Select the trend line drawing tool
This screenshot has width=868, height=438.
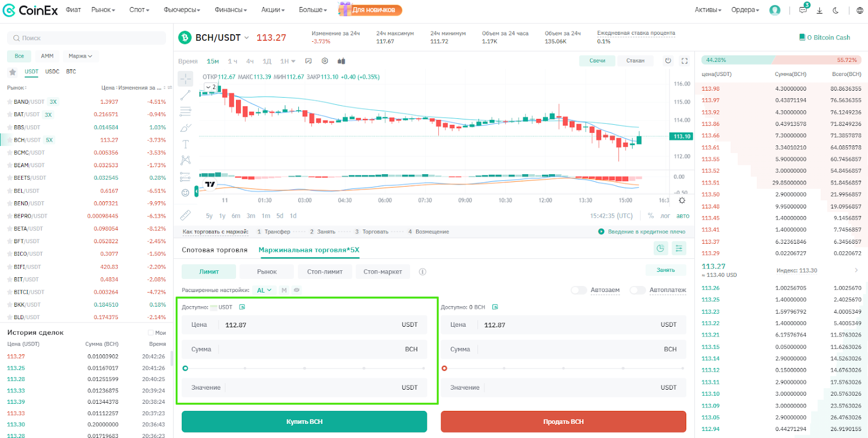[186, 96]
